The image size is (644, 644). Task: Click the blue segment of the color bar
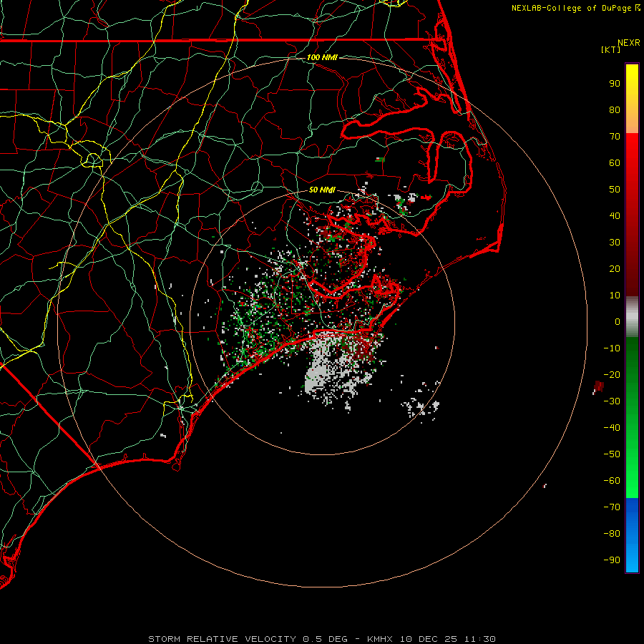pyautogui.click(x=632, y=535)
